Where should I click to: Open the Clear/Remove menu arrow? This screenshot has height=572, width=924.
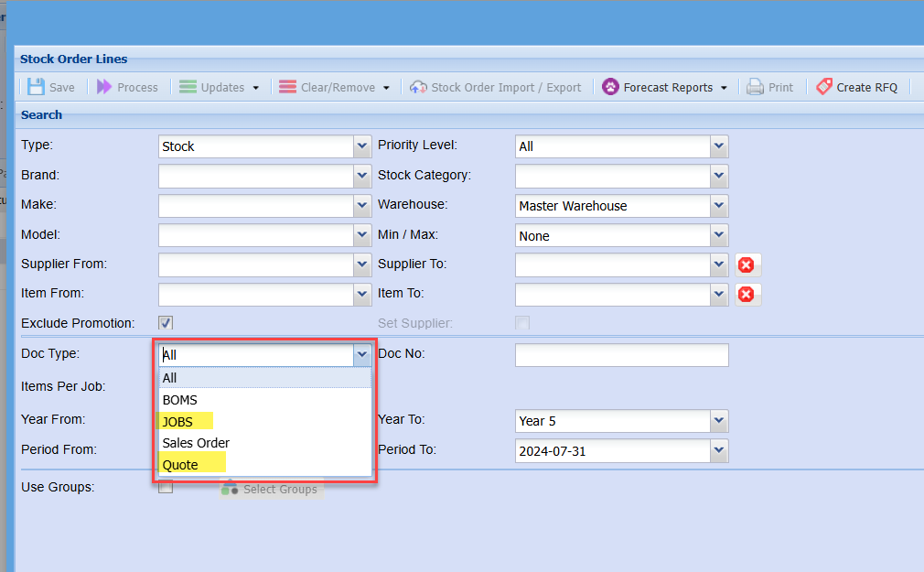[386, 88]
